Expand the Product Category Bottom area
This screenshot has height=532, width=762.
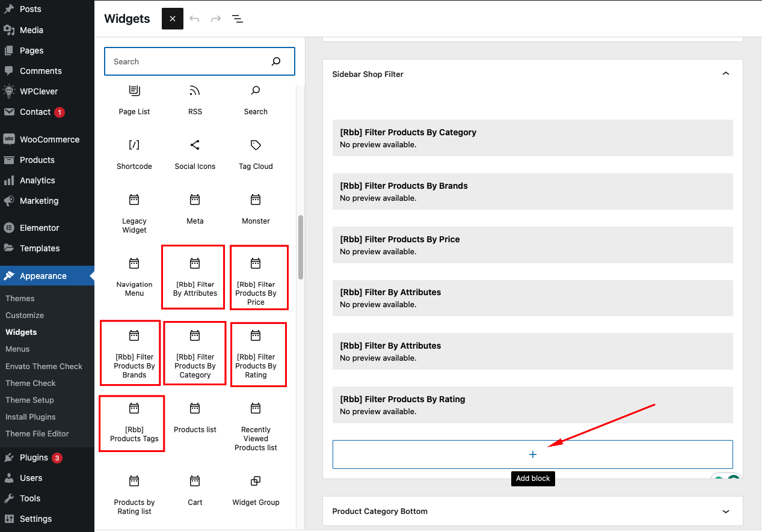[x=725, y=511]
